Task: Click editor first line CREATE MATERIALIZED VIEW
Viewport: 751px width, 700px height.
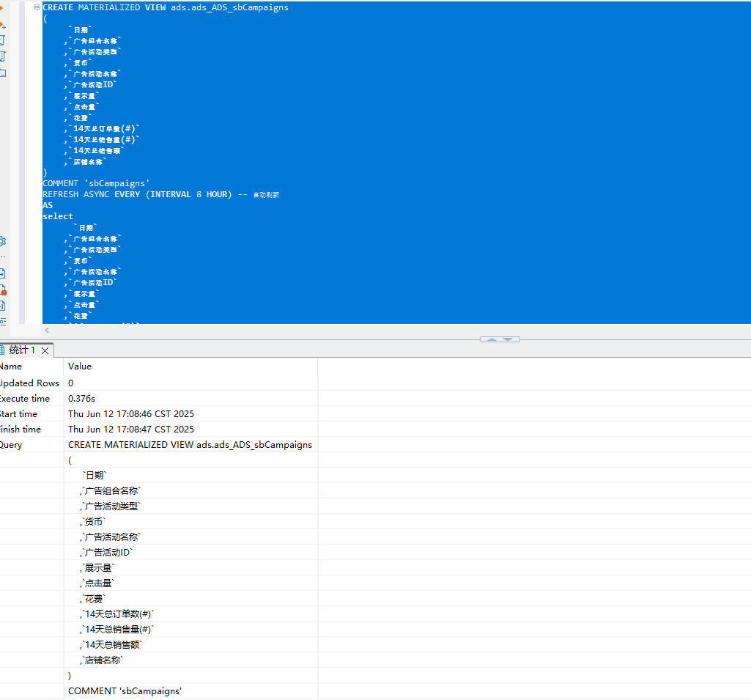Action: coord(166,7)
